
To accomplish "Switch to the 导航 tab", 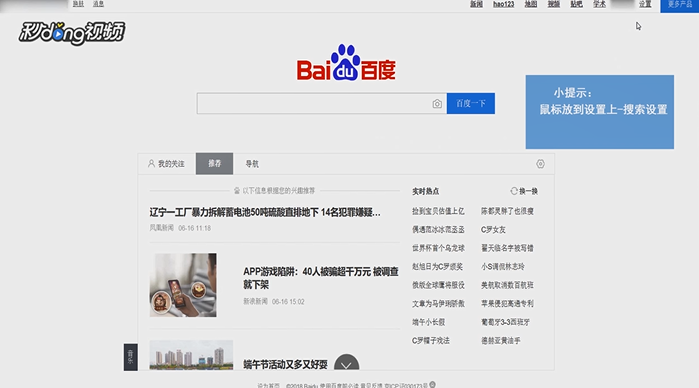I will (x=252, y=164).
